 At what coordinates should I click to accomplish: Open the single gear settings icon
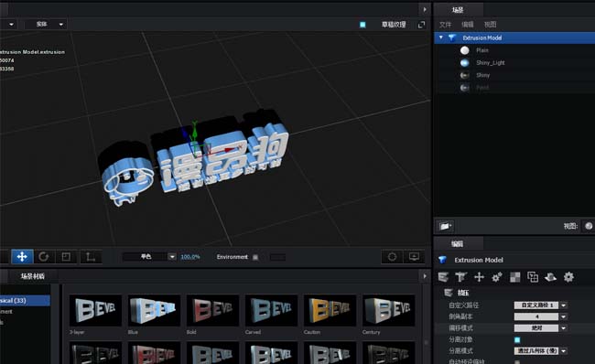tap(568, 277)
